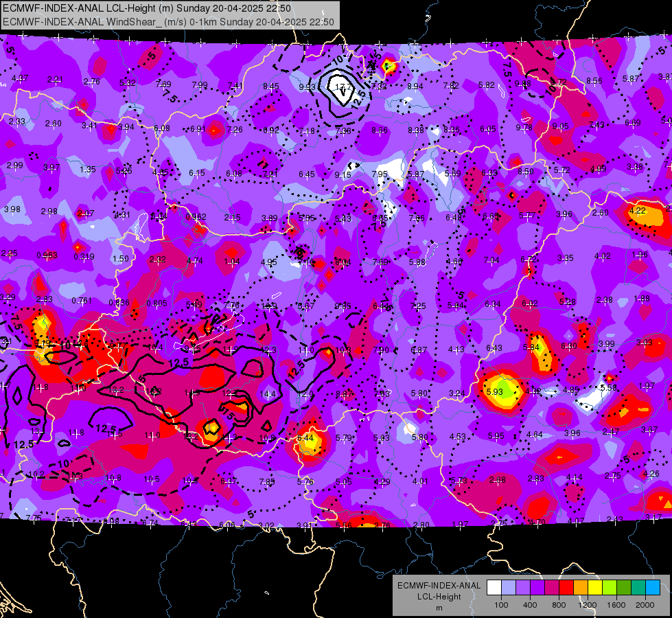Click the wind shear value 8.94
Image resolution: width=672 pixels, height=618 pixels.
point(415,87)
